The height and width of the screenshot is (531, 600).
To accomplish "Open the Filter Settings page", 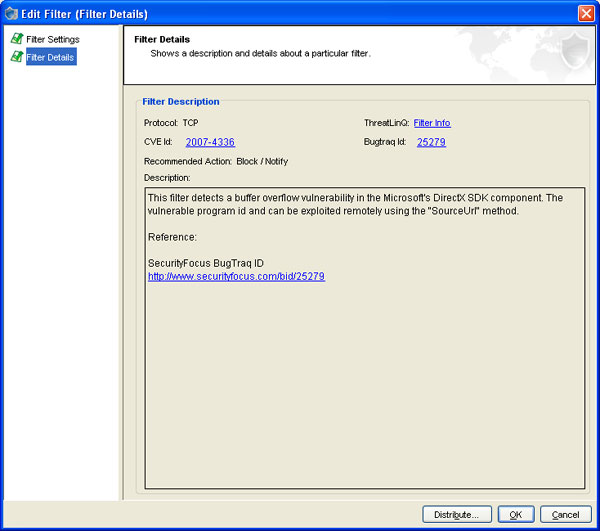I will [53, 39].
